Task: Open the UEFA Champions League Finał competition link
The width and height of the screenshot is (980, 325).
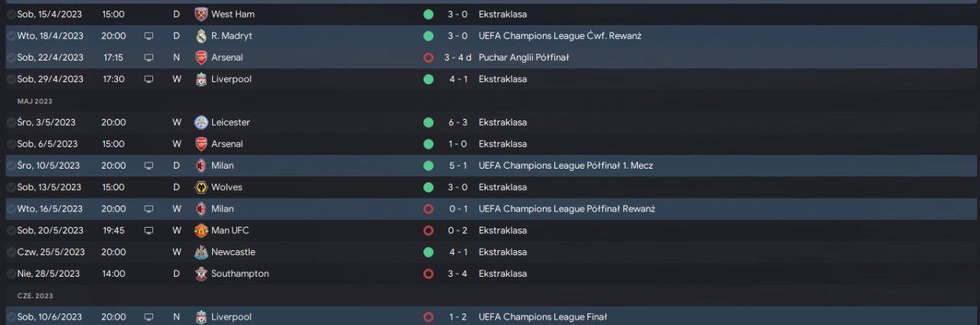Action: click(542, 317)
